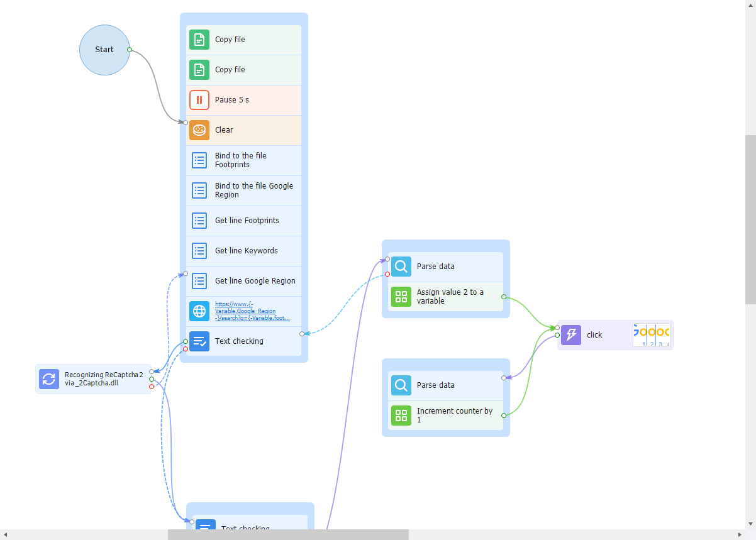Click the Bind to the file Google Region action
This screenshot has height=540, width=756.
pos(253,190)
